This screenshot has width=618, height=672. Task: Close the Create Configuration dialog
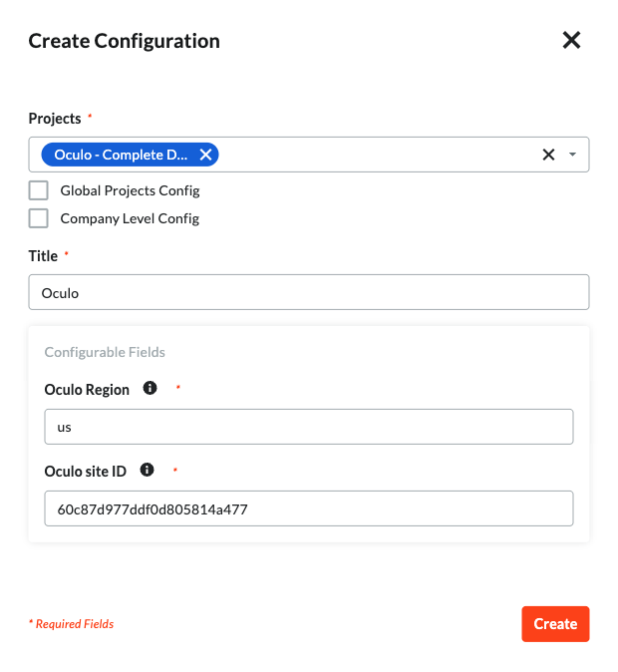(571, 40)
